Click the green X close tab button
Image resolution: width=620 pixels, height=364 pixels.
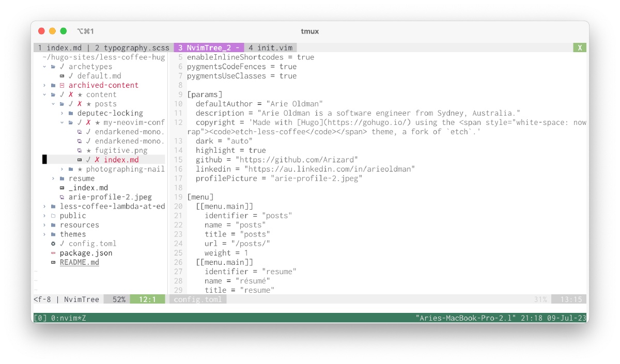pos(580,48)
